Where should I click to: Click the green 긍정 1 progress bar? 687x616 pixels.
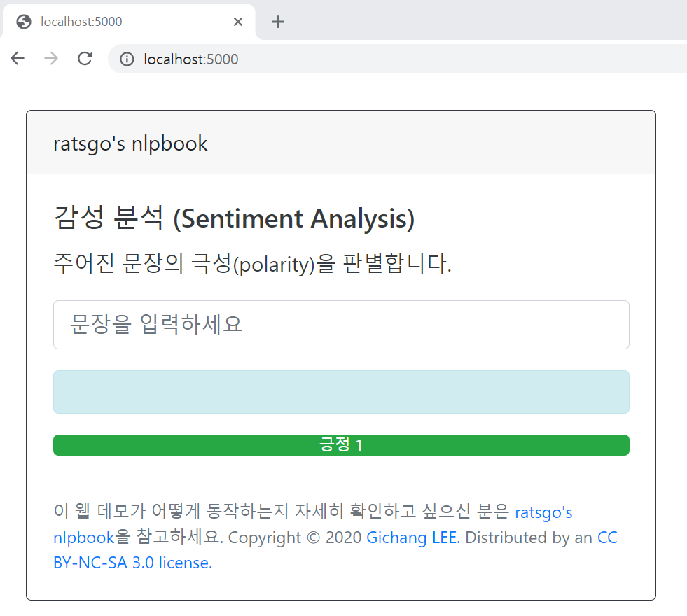[341, 444]
